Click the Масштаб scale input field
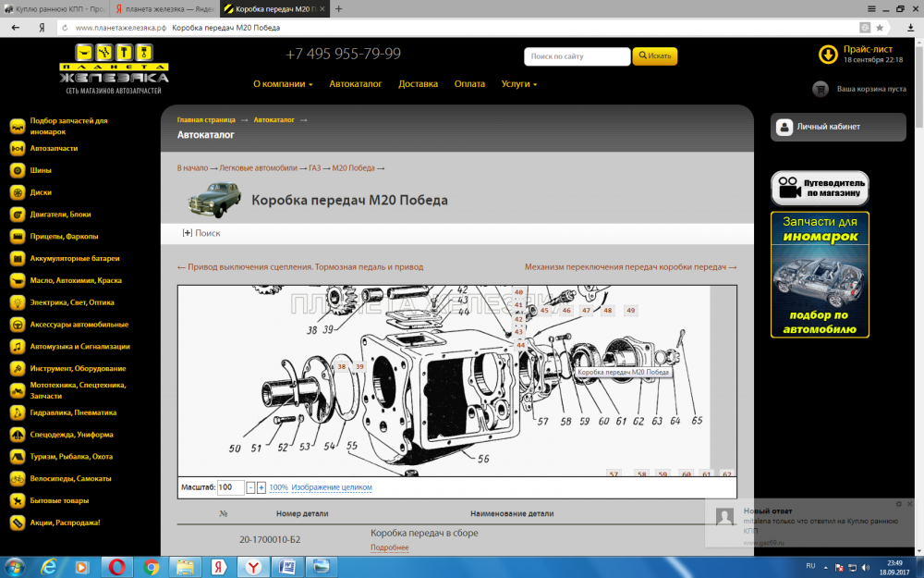 tap(230, 487)
